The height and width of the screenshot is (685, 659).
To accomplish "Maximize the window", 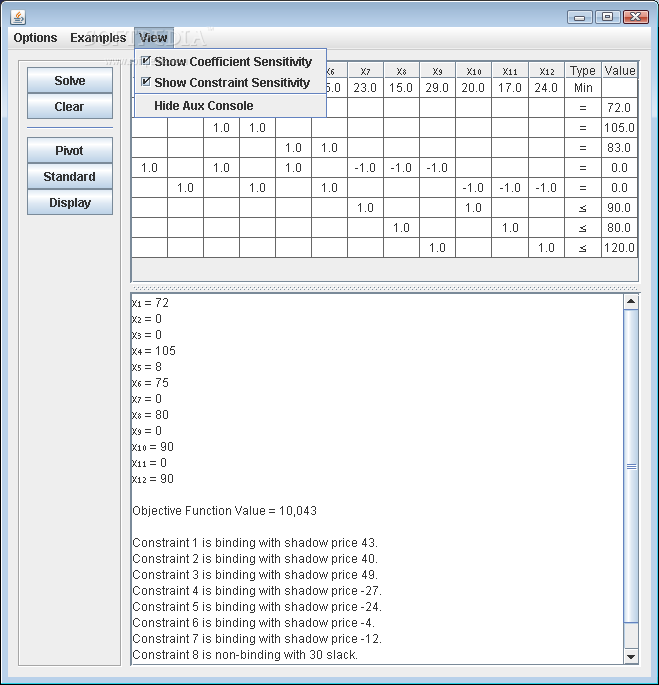I will click(x=607, y=17).
